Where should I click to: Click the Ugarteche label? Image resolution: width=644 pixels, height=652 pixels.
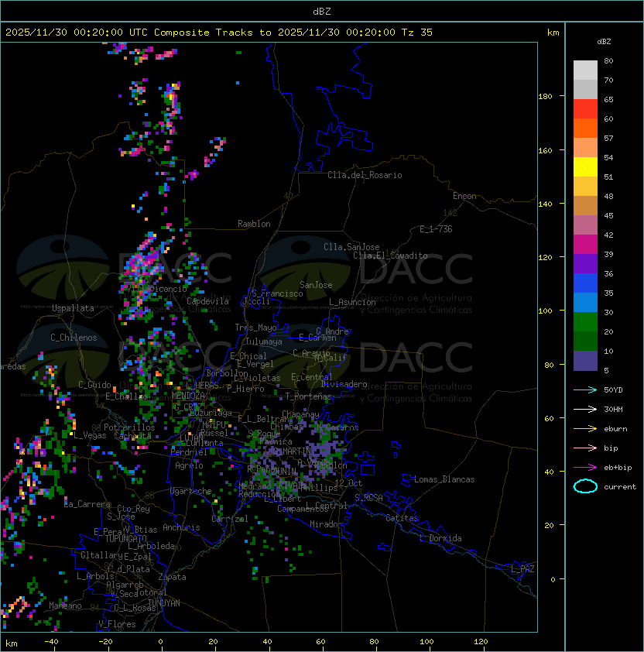pos(191,491)
